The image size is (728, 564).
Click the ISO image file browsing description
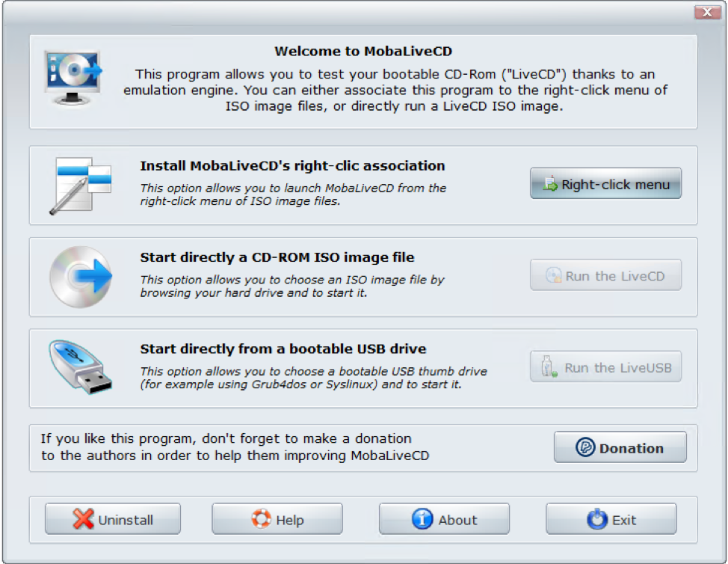coord(292,286)
